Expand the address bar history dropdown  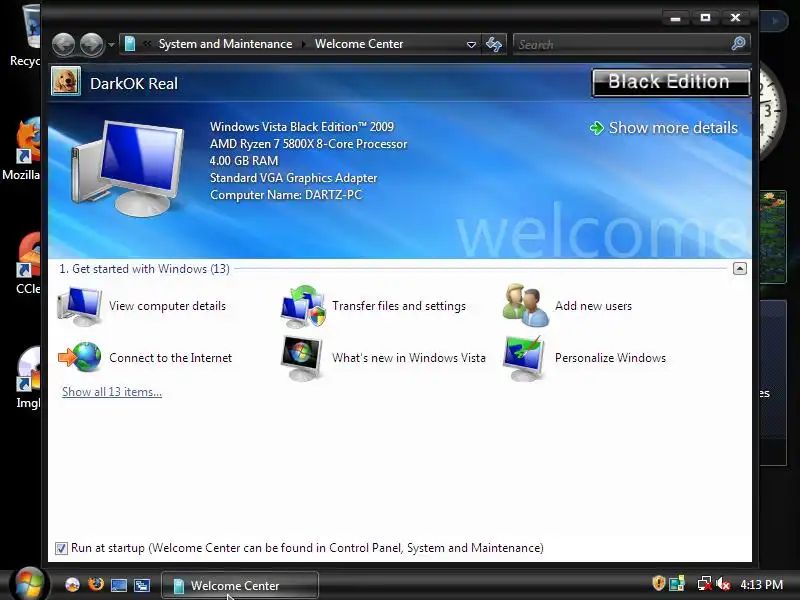click(x=471, y=44)
